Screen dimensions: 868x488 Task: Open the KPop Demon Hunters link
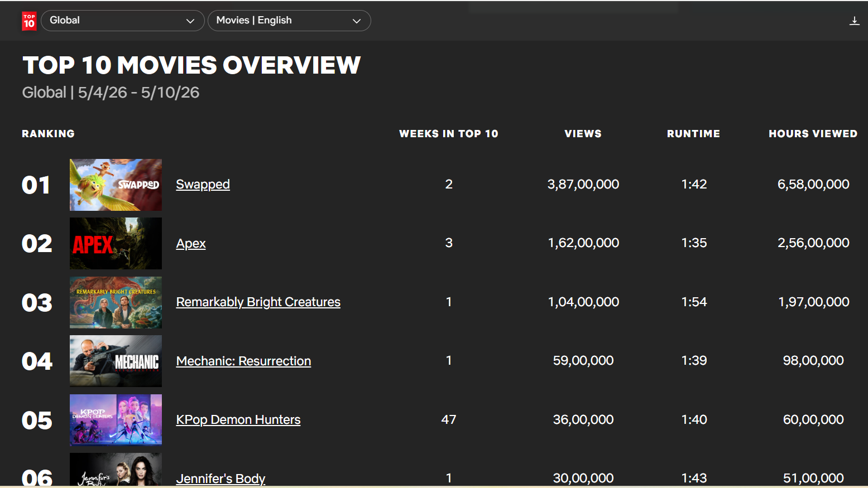point(238,420)
